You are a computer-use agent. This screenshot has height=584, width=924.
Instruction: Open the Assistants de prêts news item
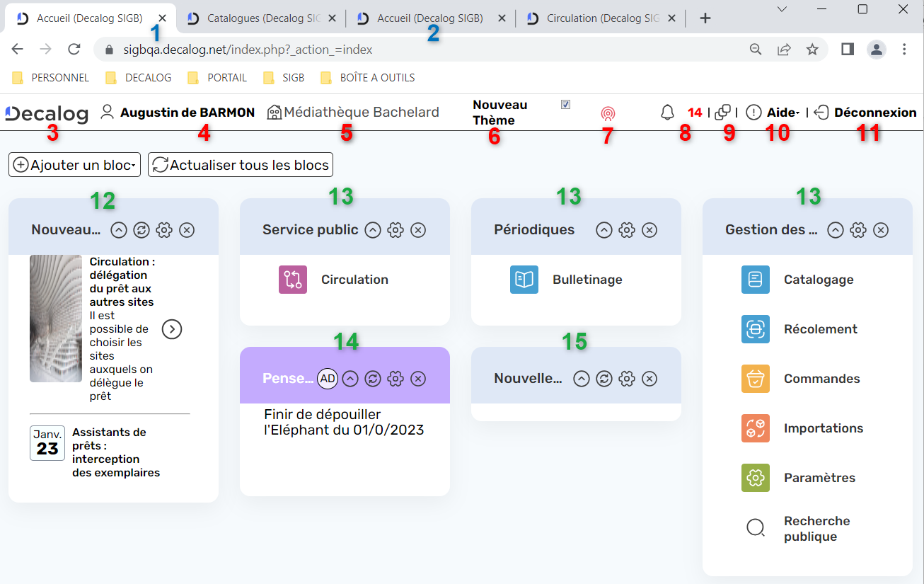tap(116, 452)
